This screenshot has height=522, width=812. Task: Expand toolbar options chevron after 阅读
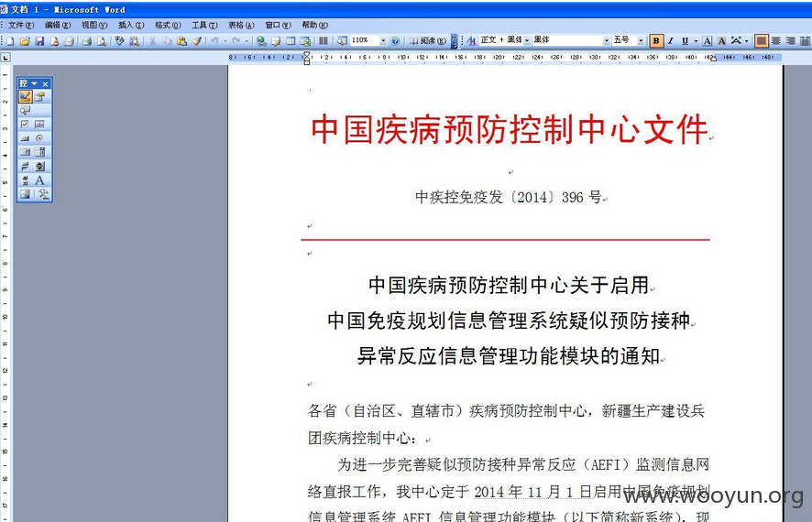pos(455,41)
